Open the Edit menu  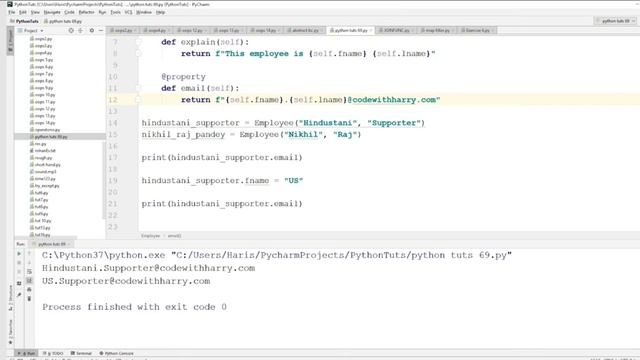click(x=22, y=12)
